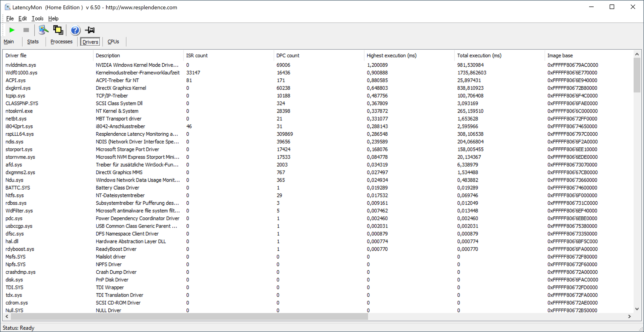Switch to the Processes tab
644x332 pixels.
click(x=61, y=42)
